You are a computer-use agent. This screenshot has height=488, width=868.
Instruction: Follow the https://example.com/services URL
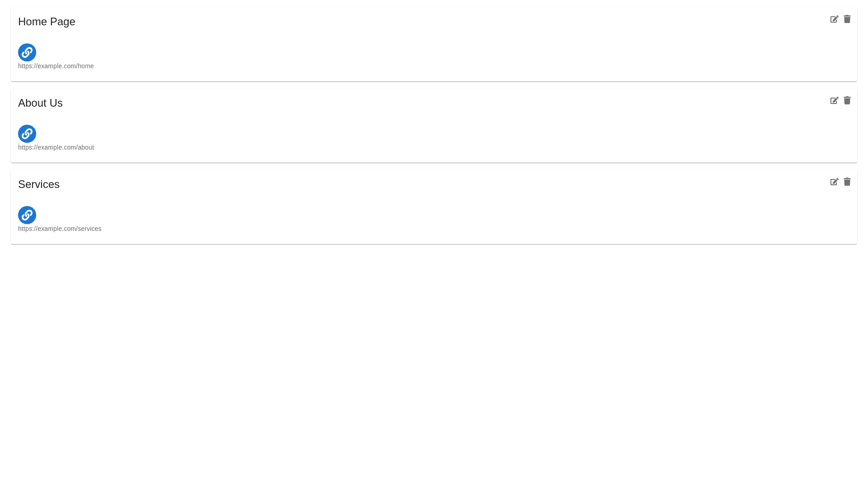[x=60, y=229]
